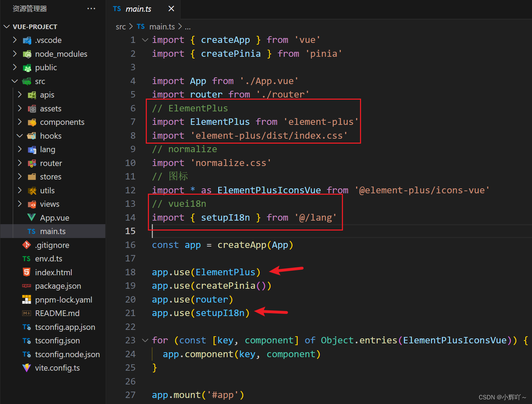Click the components folder icon
Viewport: 532px width, 404px height.
[x=32, y=122]
